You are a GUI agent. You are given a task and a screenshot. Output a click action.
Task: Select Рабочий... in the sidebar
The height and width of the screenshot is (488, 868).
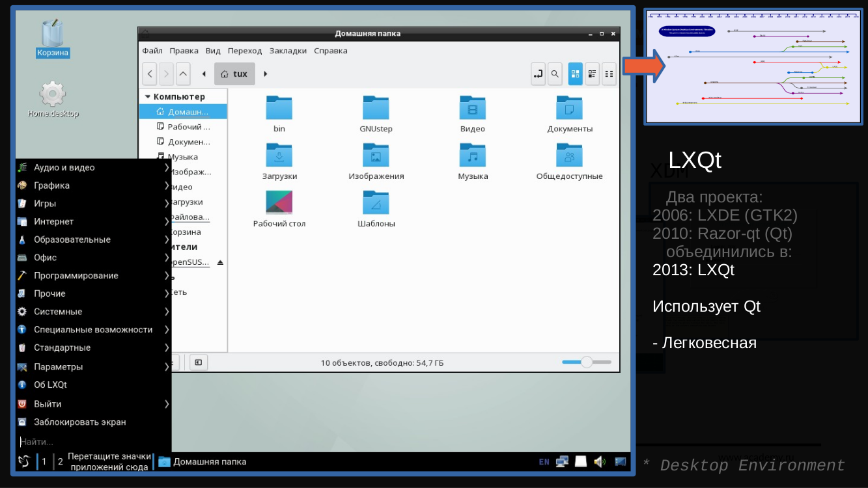coord(183,127)
